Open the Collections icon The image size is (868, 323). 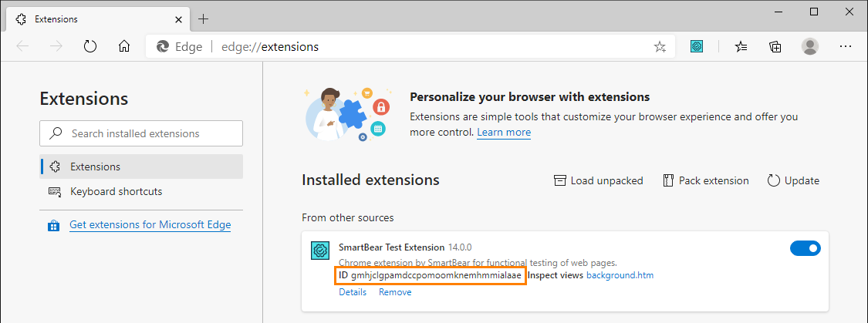tap(775, 47)
